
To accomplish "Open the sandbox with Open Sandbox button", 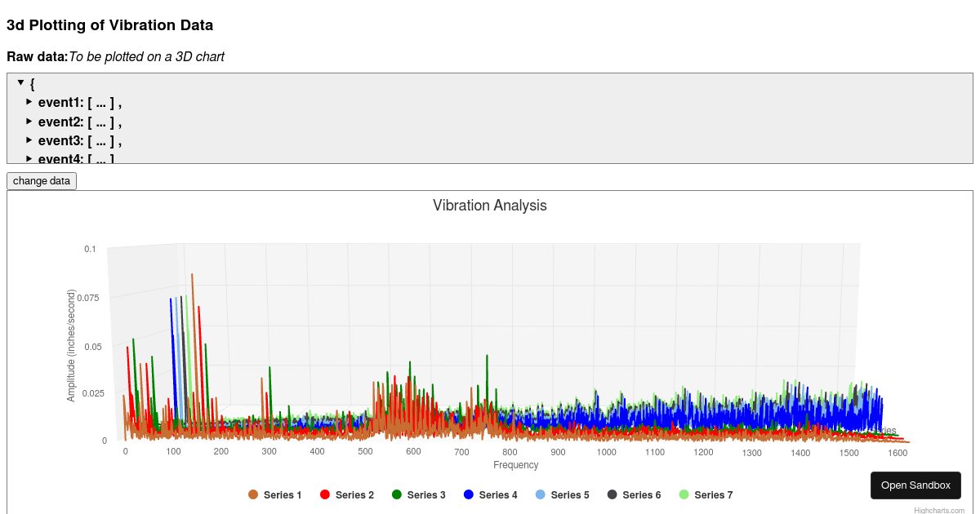I will [915, 485].
